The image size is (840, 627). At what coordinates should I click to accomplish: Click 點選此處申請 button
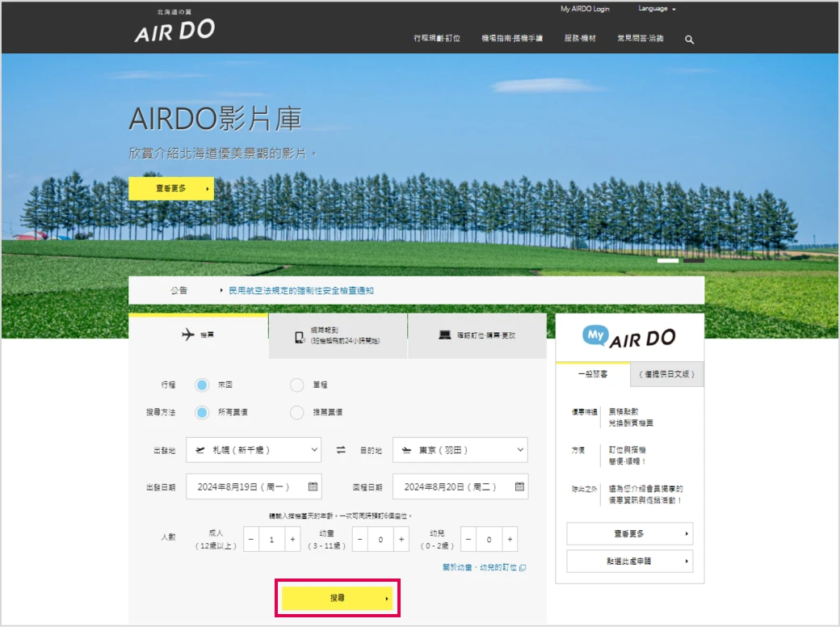point(630,561)
